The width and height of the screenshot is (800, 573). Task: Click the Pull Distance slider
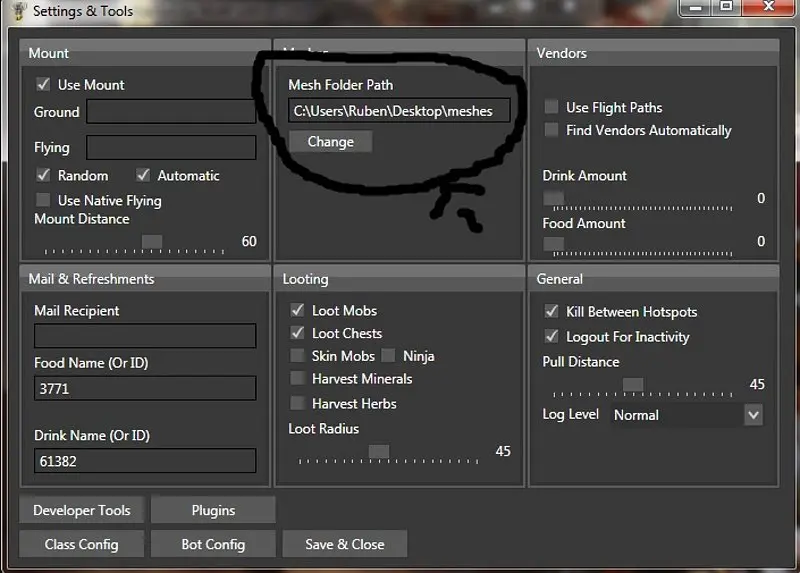click(632, 385)
